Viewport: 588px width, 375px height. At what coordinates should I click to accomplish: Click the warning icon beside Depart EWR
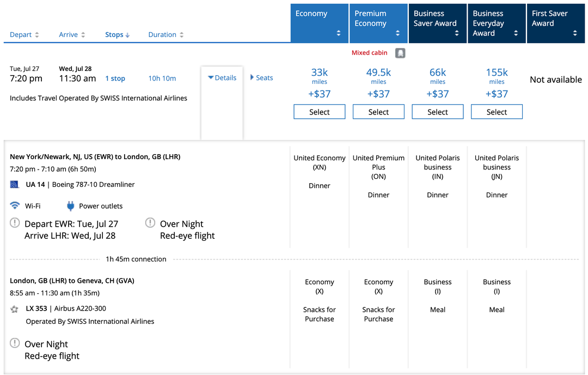pos(14,222)
